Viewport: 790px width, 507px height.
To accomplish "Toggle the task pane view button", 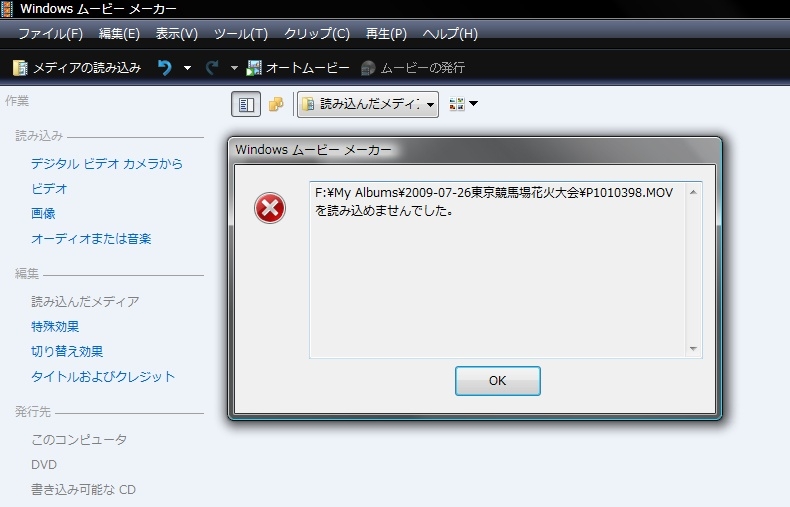I will (246, 104).
